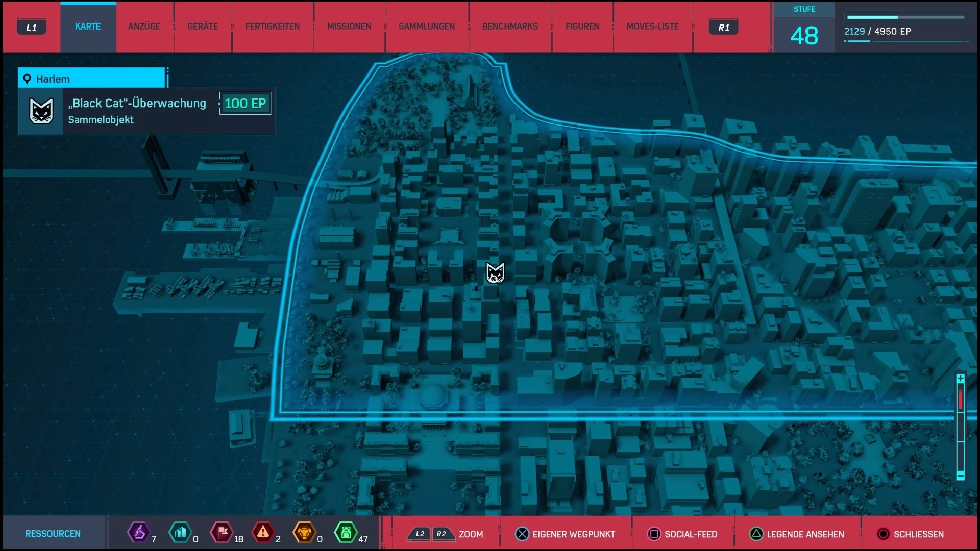This screenshot has height=551, width=980.
Task: Open the GERÄTE tab
Action: point(203,27)
